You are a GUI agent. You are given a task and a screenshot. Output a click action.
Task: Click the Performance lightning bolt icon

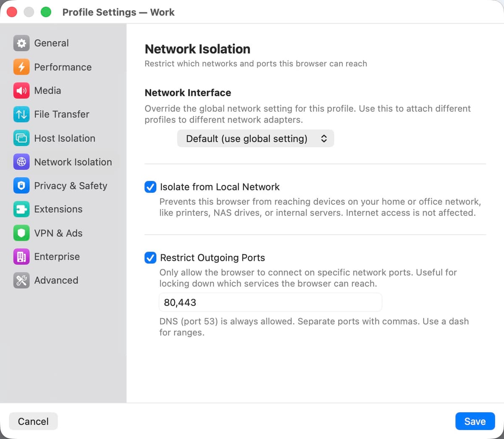(21, 67)
